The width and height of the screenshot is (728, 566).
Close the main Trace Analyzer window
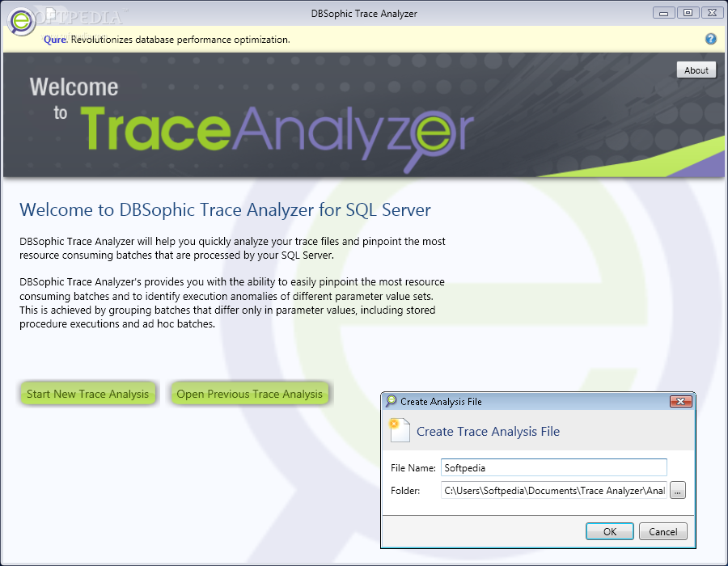[x=712, y=13]
